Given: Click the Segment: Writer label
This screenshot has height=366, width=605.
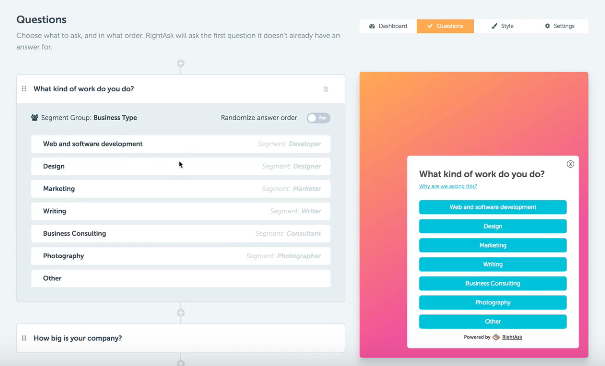Looking at the screenshot, I should coord(296,211).
